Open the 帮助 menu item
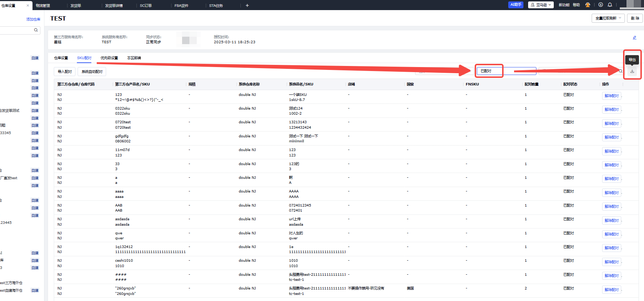The image size is (644, 301). click(576, 5)
